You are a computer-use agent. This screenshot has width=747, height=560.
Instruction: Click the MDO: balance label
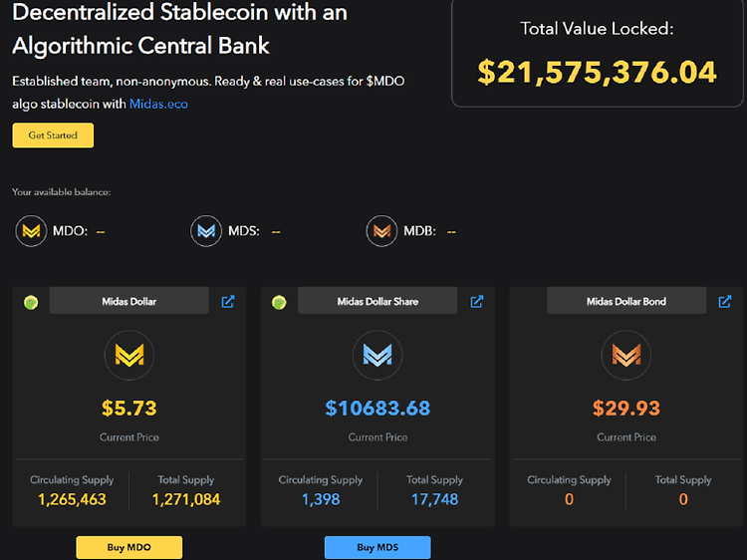pyautogui.click(x=70, y=231)
